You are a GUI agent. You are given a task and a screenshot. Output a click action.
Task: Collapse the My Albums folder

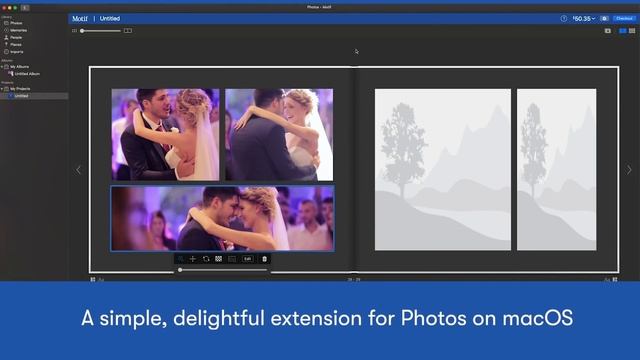[x=2, y=67]
